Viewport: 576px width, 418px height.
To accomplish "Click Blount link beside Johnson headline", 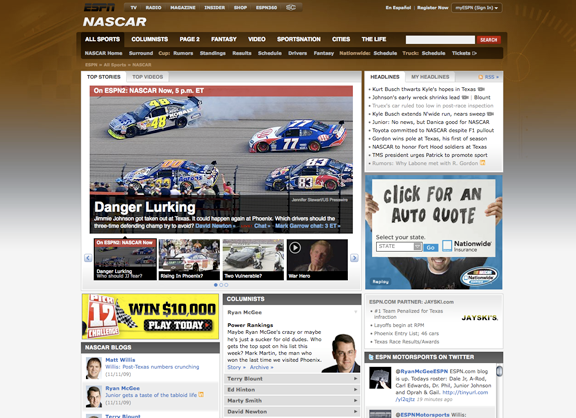I will (x=482, y=97).
